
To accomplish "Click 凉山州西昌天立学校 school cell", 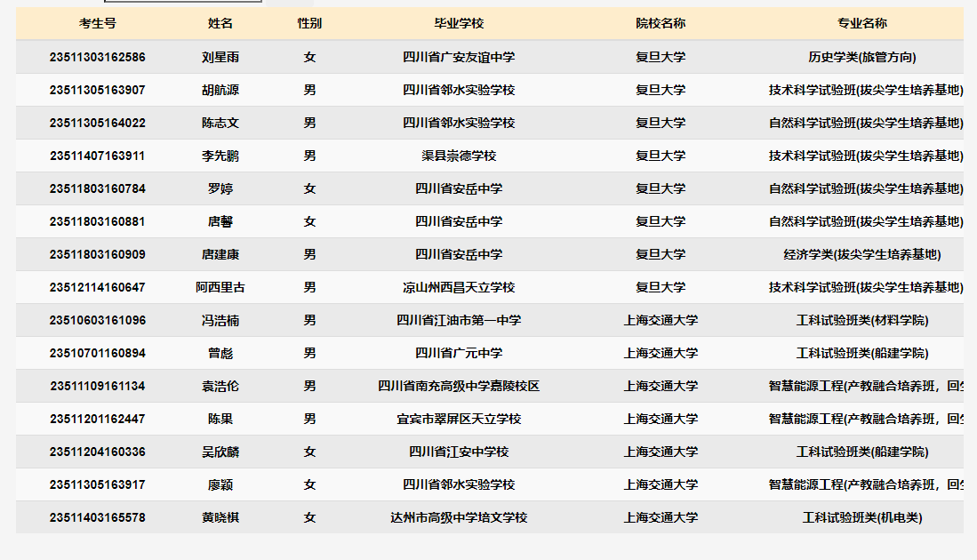I will 459,288.
